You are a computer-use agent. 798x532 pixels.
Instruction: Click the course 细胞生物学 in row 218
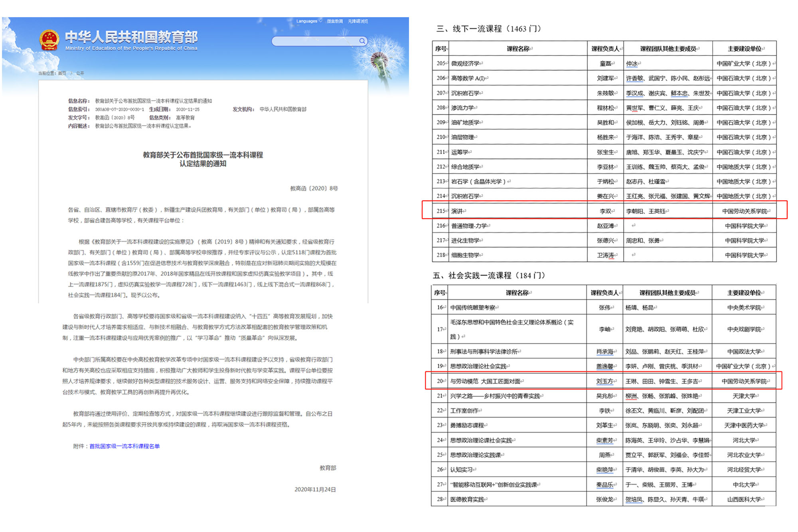[x=464, y=255]
